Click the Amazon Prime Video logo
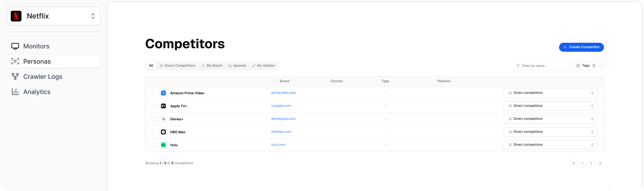 pos(163,93)
